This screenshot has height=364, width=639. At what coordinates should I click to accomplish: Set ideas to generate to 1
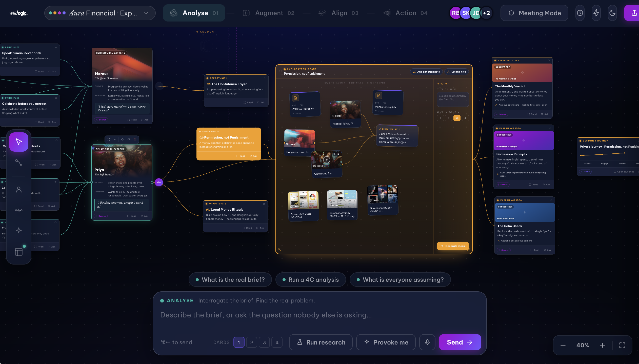[440, 118]
